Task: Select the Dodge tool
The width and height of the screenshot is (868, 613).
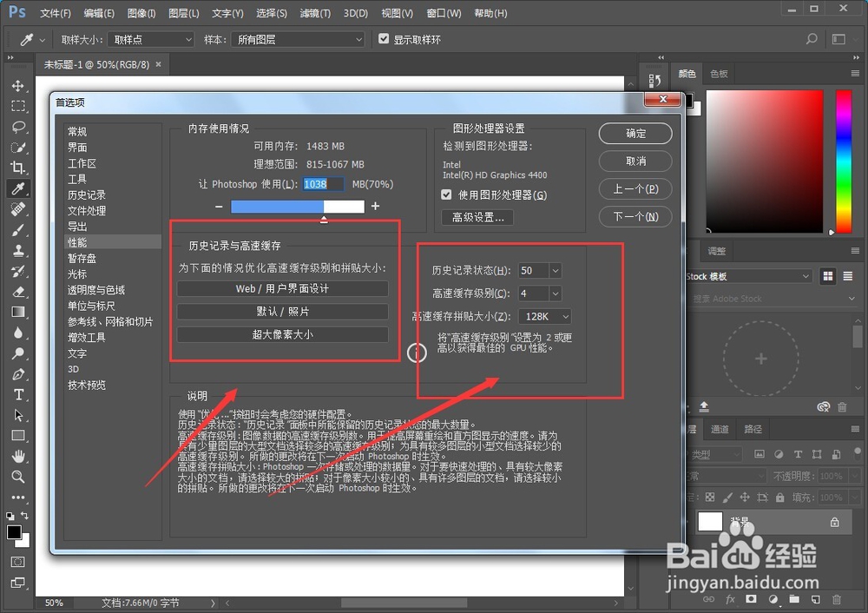Action: (17, 353)
